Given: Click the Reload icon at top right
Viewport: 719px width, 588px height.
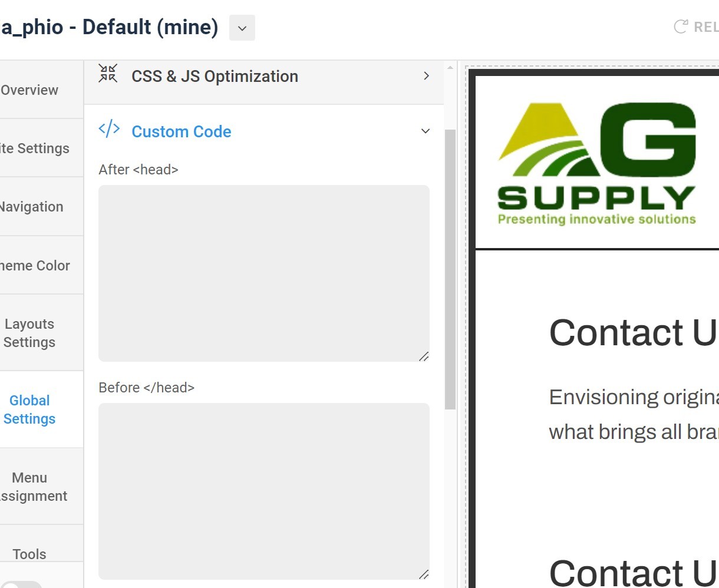Looking at the screenshot, I should coord(681,27).
